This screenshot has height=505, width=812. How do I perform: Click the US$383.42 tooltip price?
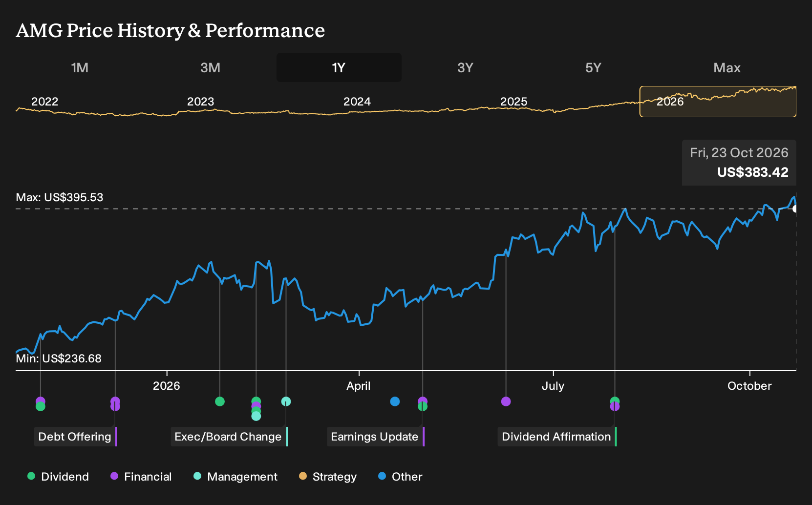click(753, 172)
